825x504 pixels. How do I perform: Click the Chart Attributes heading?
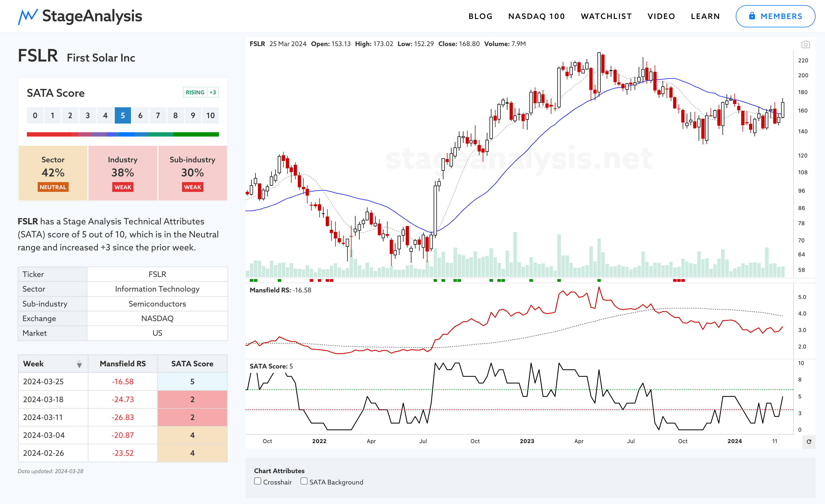pos(279,471)
